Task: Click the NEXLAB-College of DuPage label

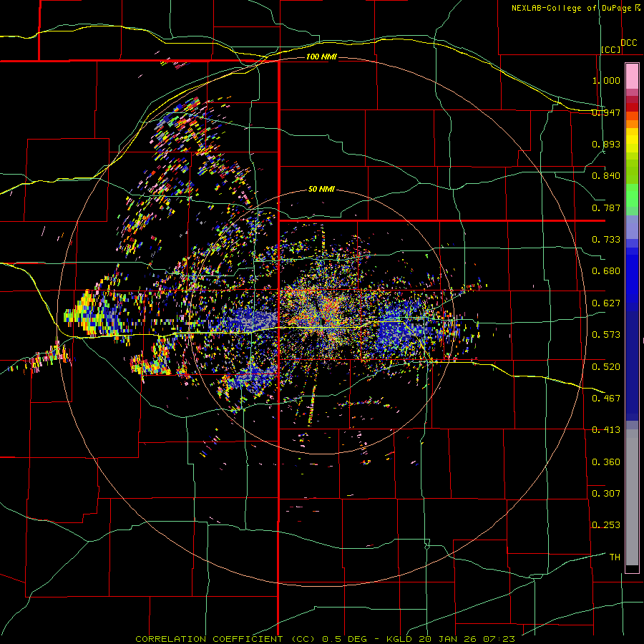Action: [x=571, y=8]
